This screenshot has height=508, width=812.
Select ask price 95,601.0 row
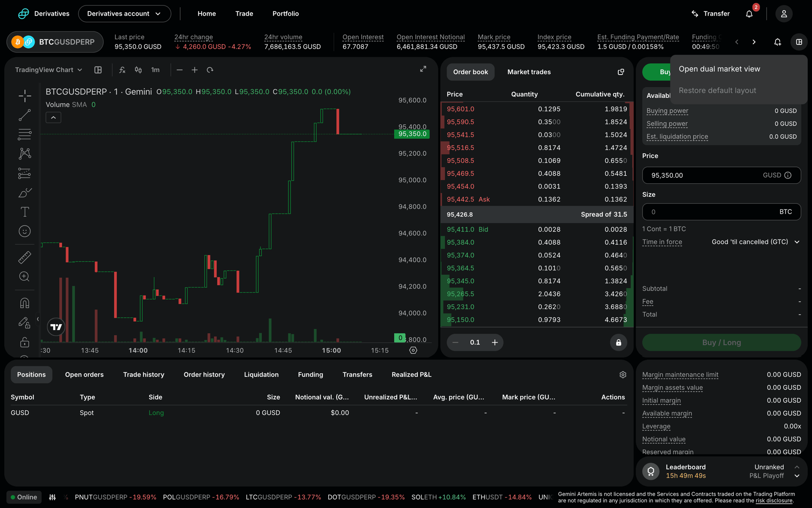pos(537,109)
